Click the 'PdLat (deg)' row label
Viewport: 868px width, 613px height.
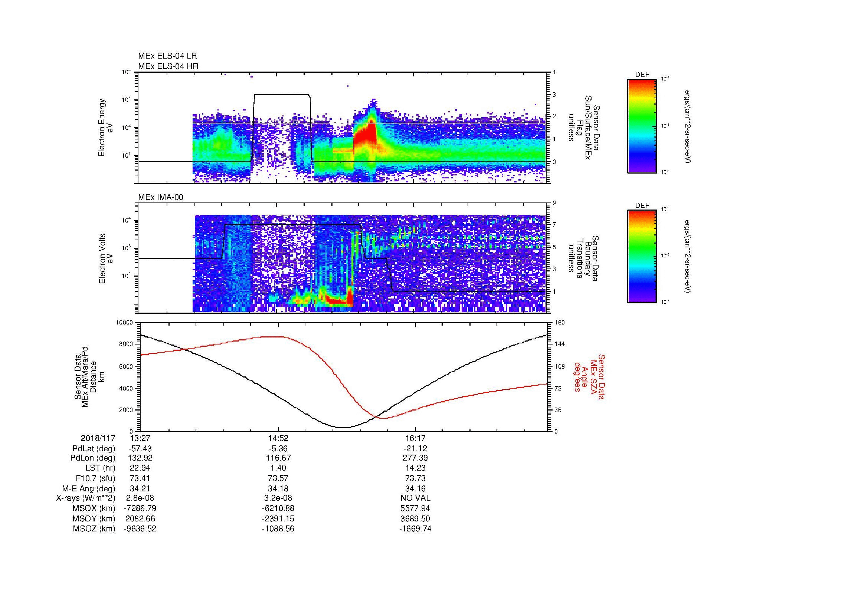tap(94, 449)
